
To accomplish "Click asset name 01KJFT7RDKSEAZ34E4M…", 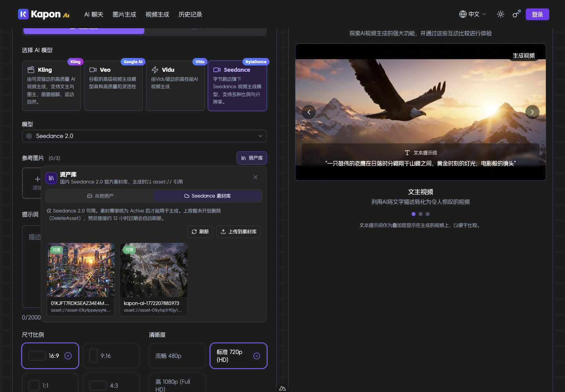I will [80, 303].
